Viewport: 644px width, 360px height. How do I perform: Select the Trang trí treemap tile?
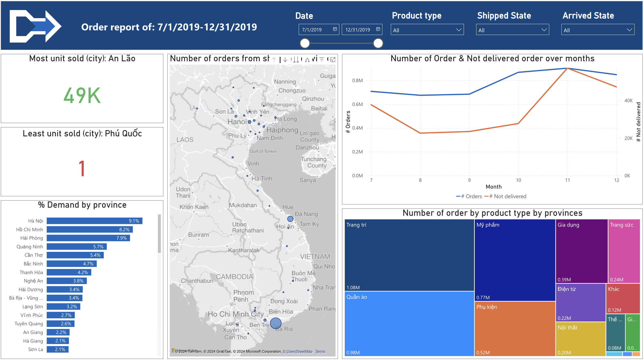click(409, 255)
